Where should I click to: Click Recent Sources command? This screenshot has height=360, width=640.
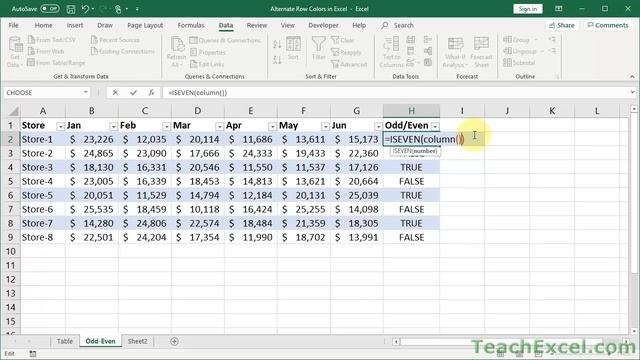click(x=115, y=40)
